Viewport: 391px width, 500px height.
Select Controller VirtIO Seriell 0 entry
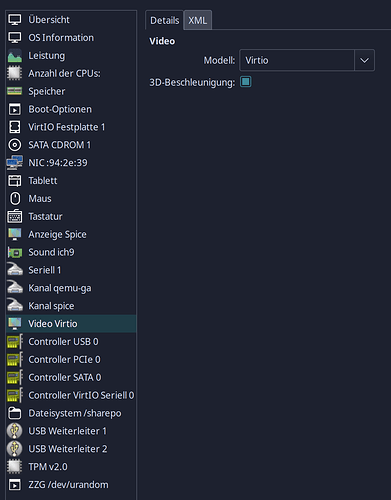[x=71, y=395]
